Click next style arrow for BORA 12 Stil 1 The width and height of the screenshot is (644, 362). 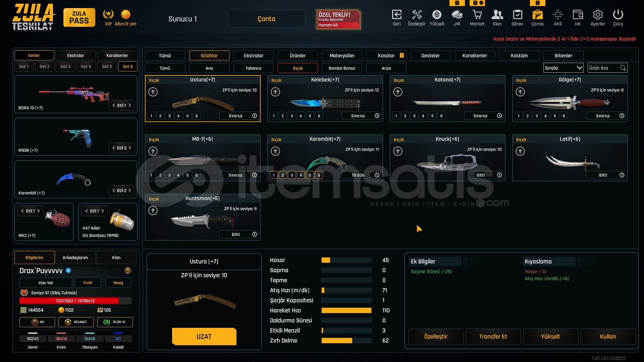tap(130, 105)
